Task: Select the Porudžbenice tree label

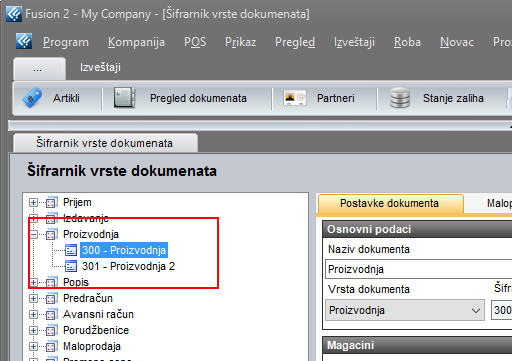Action: [x=96, y=330]
